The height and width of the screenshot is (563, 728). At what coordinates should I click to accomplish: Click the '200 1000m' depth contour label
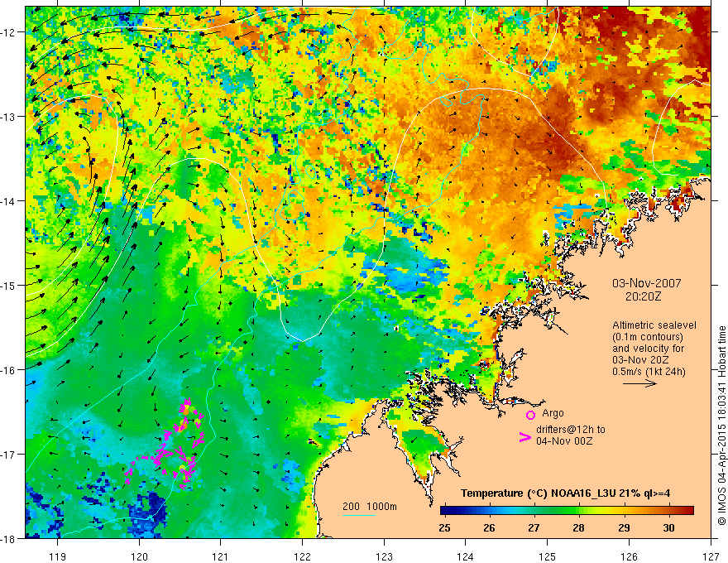(x=370, y=507)
